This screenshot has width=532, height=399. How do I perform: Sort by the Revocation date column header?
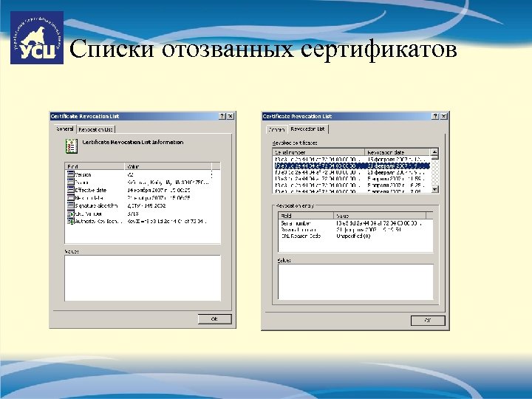[398, 152]
